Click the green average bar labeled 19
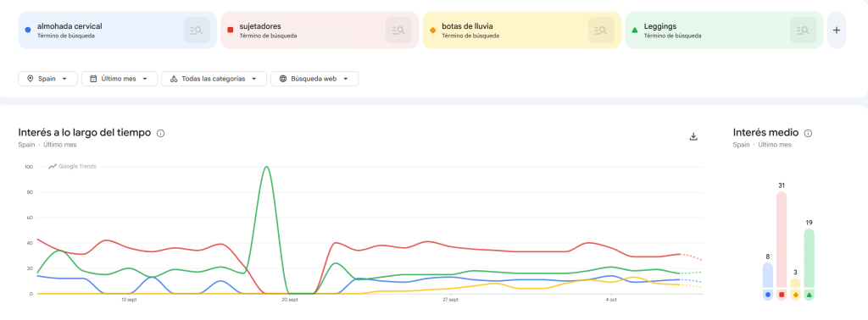868x320 pixels. 810,259
